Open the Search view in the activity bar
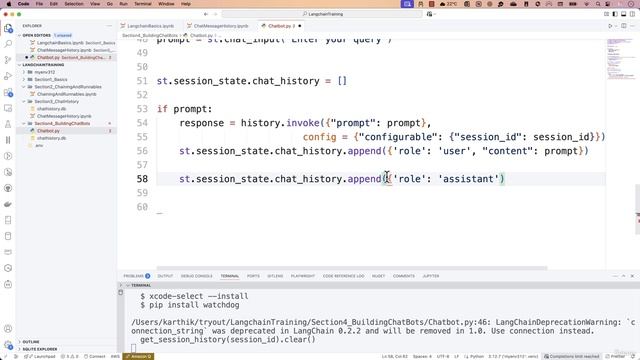The width and height of the screenshot is (640, 360). tap(8, 44)
